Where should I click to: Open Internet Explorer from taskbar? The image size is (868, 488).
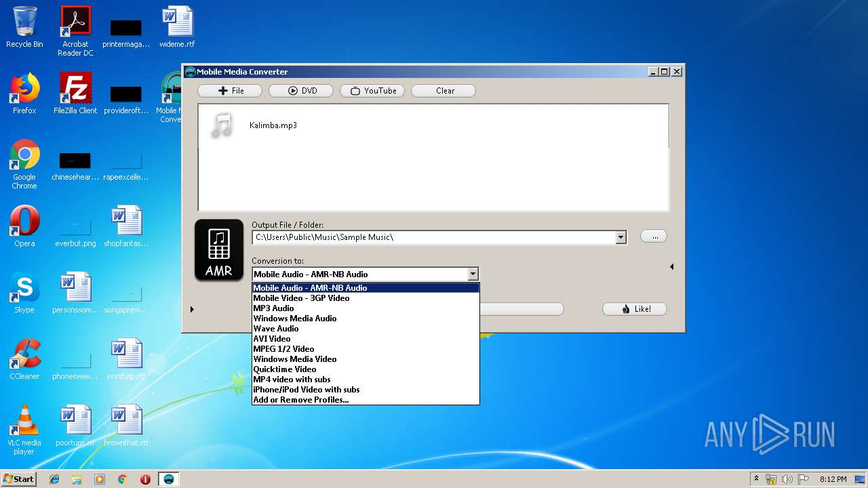[x=54, y=479]
